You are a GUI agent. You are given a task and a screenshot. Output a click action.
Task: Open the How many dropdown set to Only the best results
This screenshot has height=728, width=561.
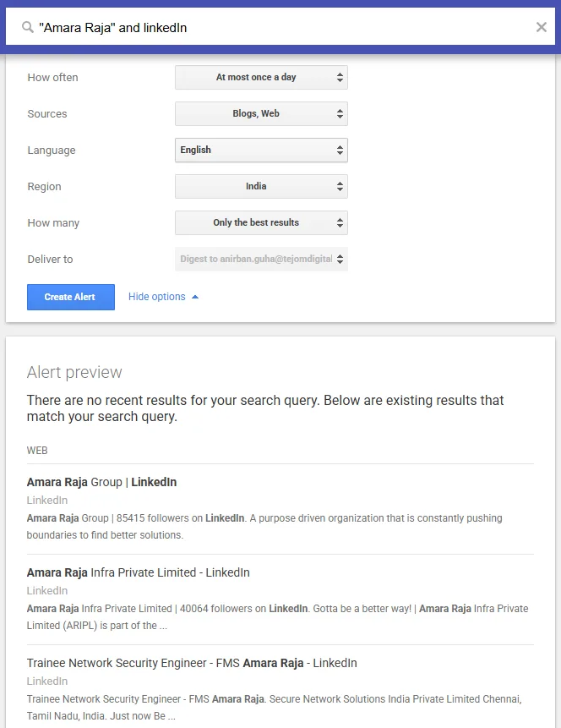click(261, 222)
